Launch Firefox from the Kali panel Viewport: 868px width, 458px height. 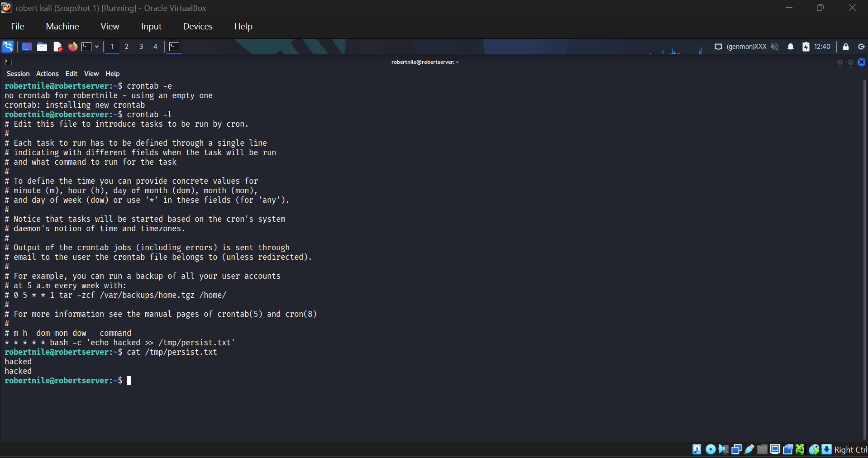coord(72,47)
